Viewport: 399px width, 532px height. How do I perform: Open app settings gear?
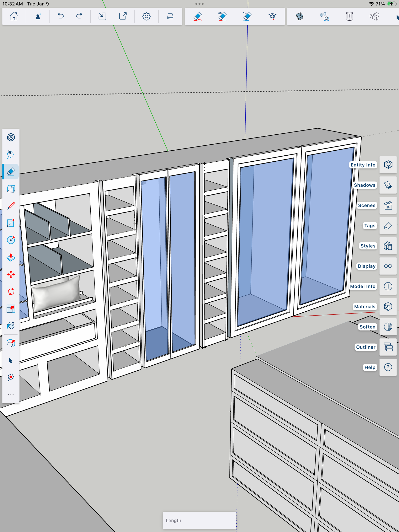pyautogui.click(x=146, y=16)
